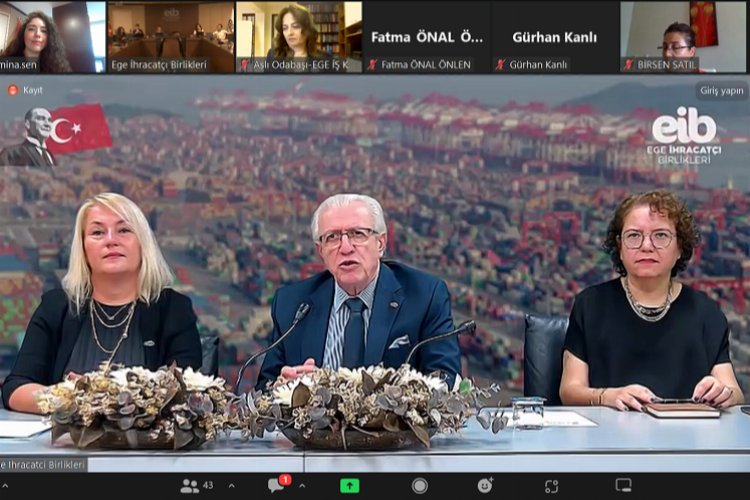Click muted mic icon on BİRSEN SATIL tile
The image size is (750, 500).
629,65
